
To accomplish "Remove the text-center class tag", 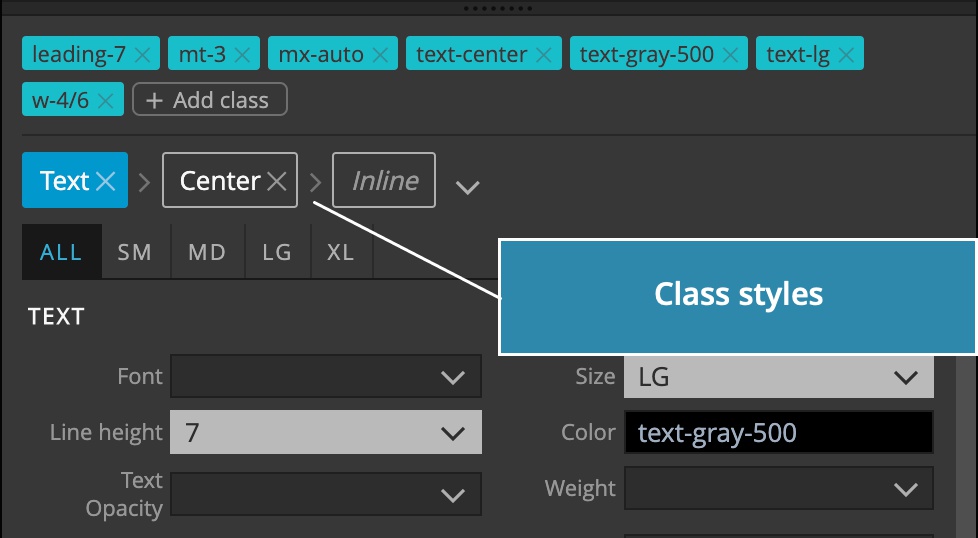I will point(544,55).
